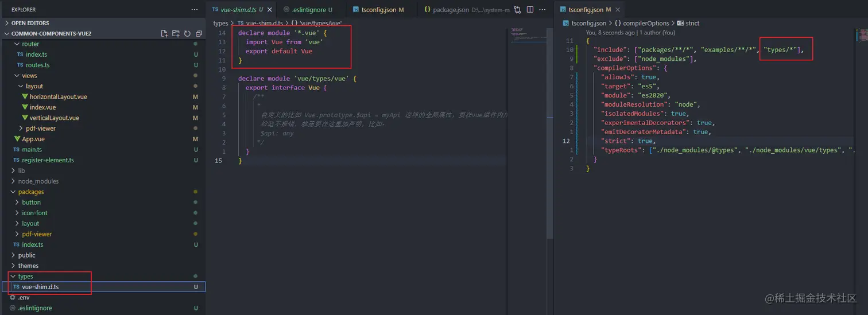Collapse the packages folder

(31, 192)
